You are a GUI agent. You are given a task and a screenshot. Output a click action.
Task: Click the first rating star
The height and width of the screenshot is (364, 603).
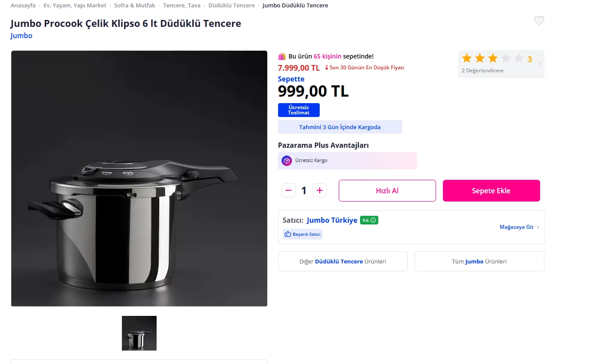pyautogui.click(x=467, y=58)
